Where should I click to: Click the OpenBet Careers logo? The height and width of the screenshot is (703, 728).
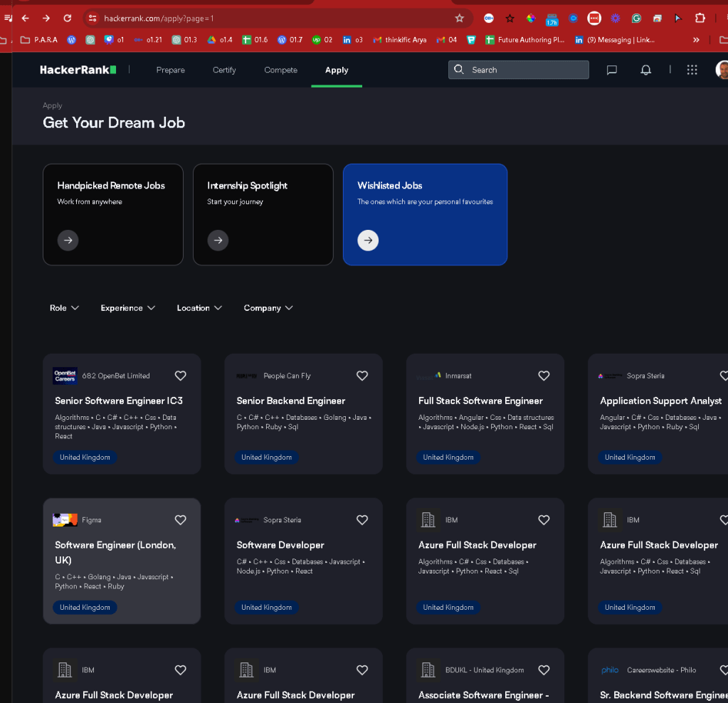pos(65,376)
